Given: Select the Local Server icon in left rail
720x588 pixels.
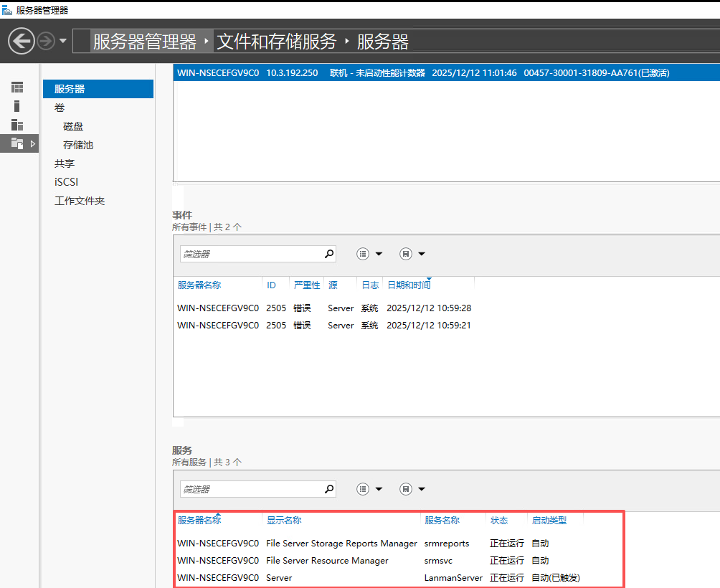Looking at the screenshot, I should [17, 106].
